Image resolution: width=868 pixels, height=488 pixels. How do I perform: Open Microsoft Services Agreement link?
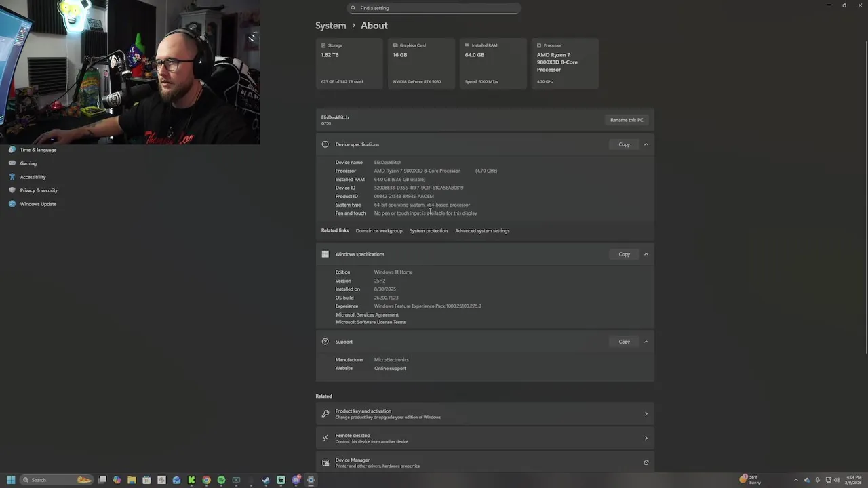[x=367, y=315]
